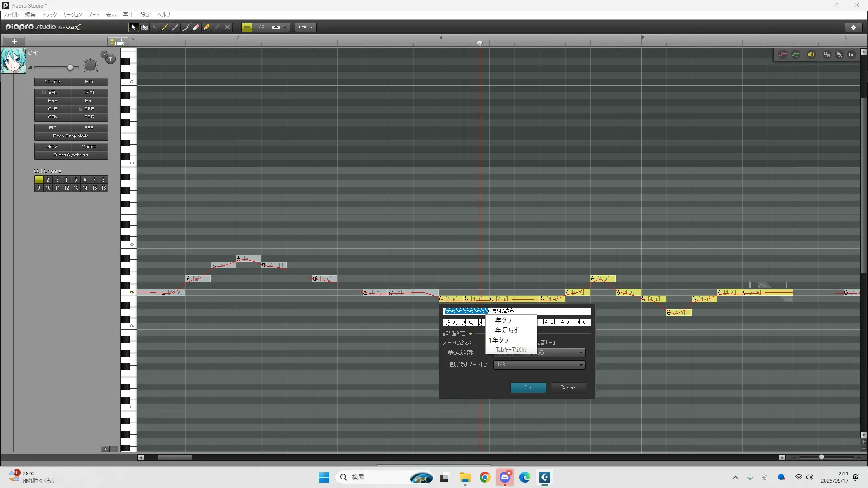This screenshot has width=868, height=488.
Task: Toggle the METER TEMPO track button
Action: click(x=118, y=42)
